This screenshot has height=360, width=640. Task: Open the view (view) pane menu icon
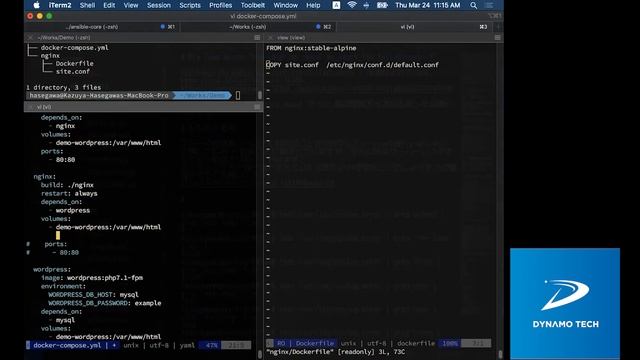pos(498,38)
